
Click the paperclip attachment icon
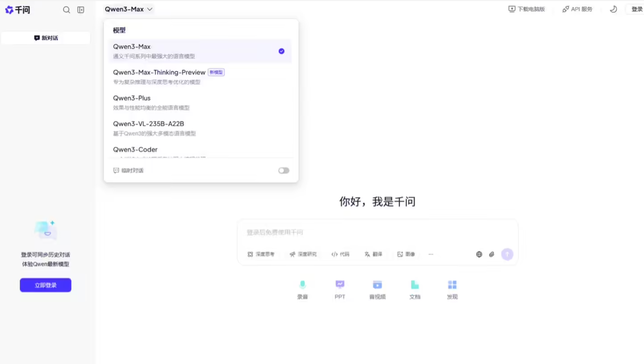[x=492, y=254]
